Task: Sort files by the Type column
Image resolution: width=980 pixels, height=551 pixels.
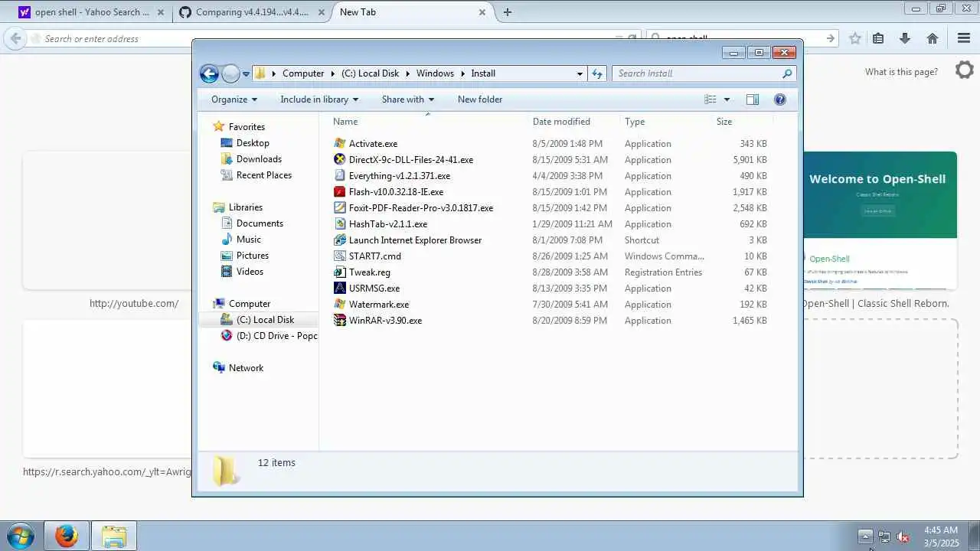Action: (665, 122)
